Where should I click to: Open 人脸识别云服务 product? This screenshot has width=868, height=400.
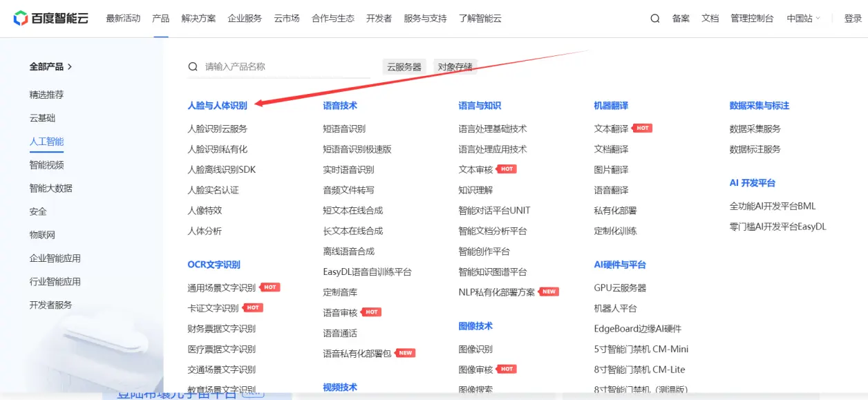click(x=217, y=128)
